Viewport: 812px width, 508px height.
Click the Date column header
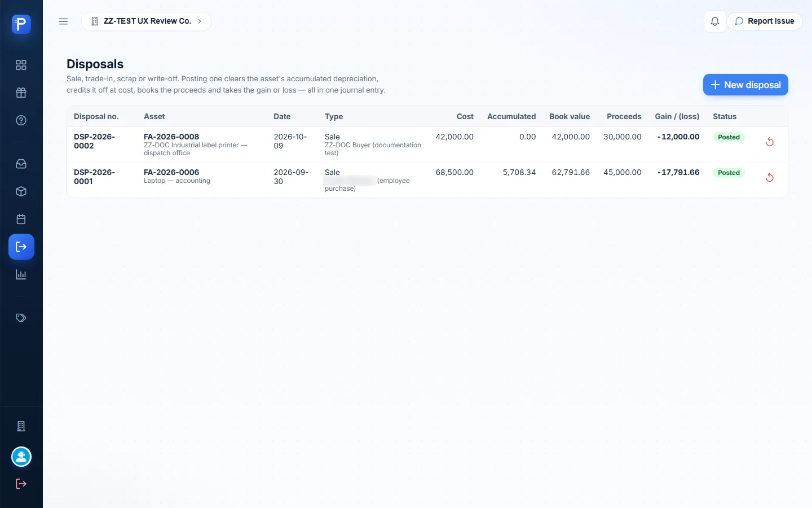pyautogui.click(x=282, y=116)
